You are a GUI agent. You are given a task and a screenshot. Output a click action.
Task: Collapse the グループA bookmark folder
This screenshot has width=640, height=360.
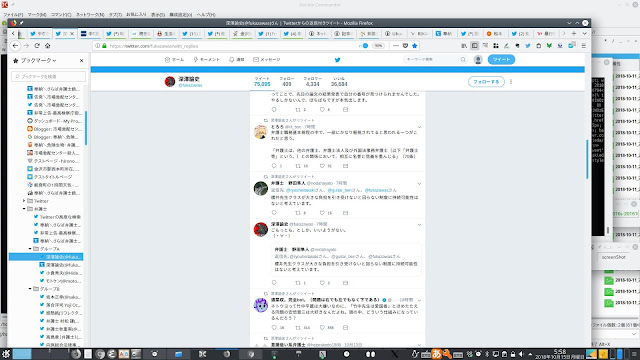pyautogui.click(x=30, y=249)
